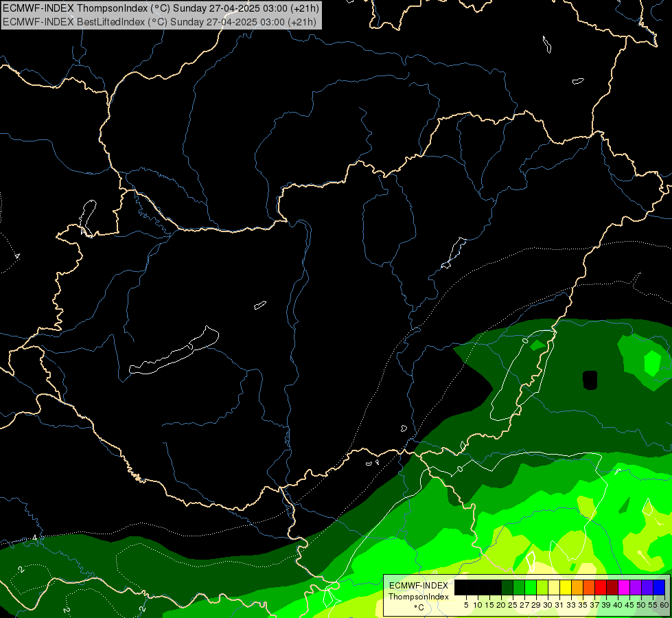This screenshot has height=618, width=672.
Task: Click ThompsonIndex text in the legend box
Action: click(x=419, y=597)
